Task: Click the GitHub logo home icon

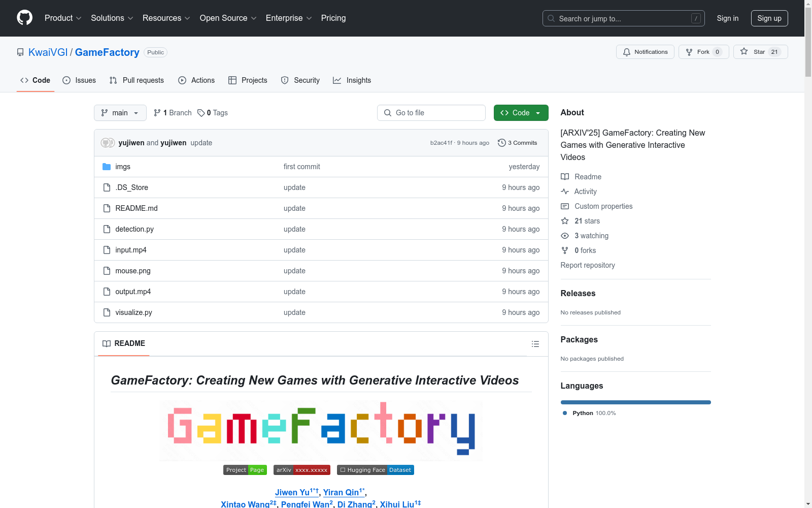Action: click(x=24, y=18)
